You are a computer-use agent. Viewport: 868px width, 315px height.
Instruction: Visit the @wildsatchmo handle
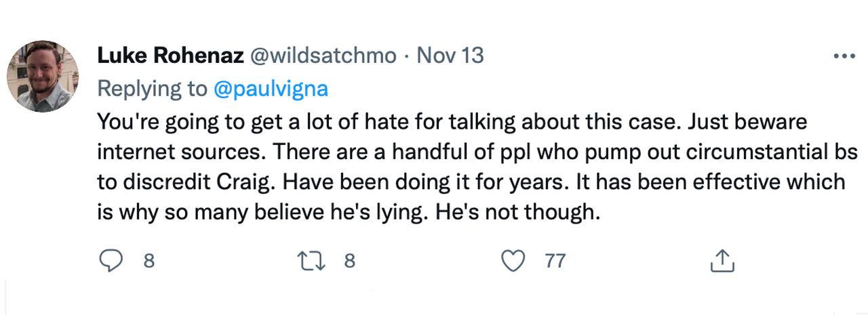(323, 56)
